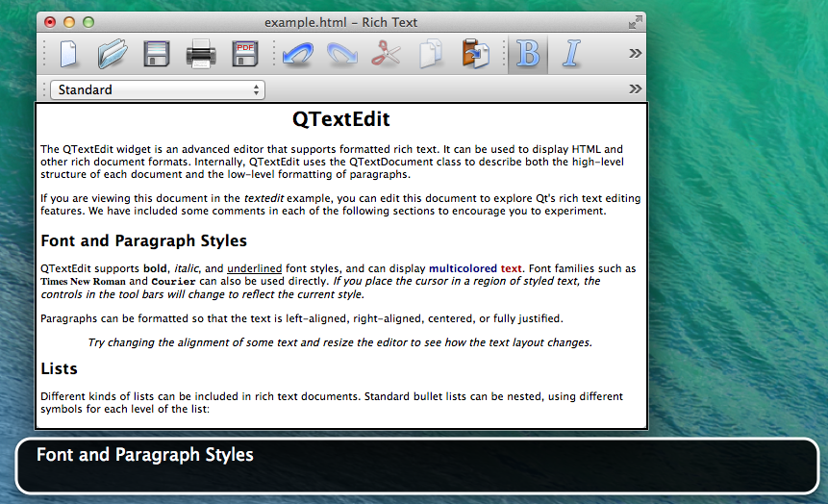Expand the top toolbar overflow chevron
Screen dimensions: 828x504
click(x=635, y=54)
